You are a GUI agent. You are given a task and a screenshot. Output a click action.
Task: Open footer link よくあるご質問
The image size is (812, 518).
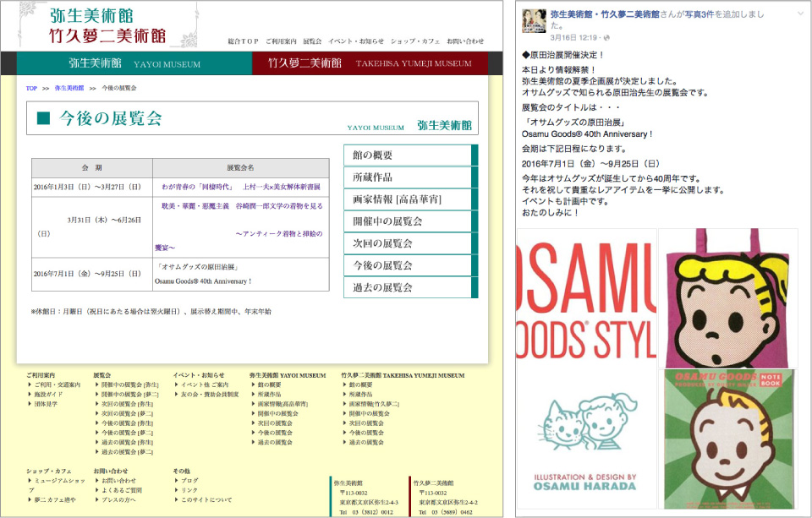click(122, 490)
